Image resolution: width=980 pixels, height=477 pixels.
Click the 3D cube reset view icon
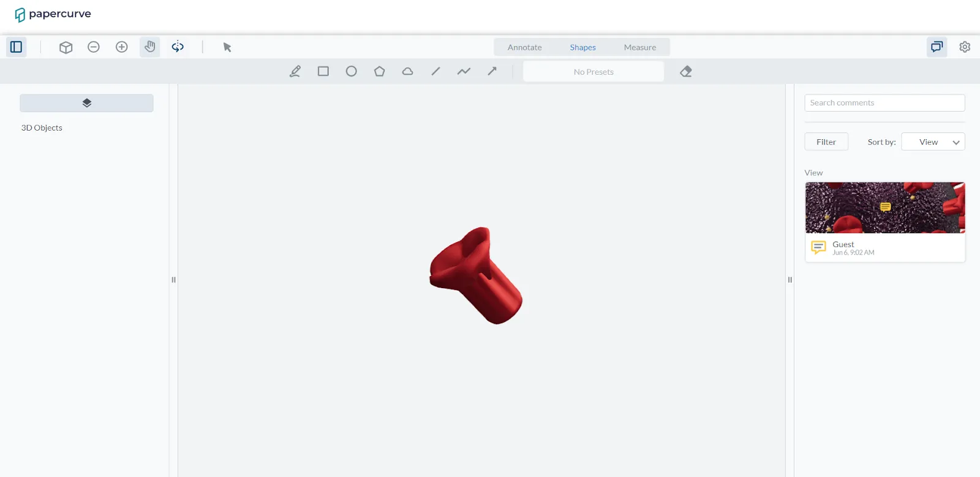[66, 47]
